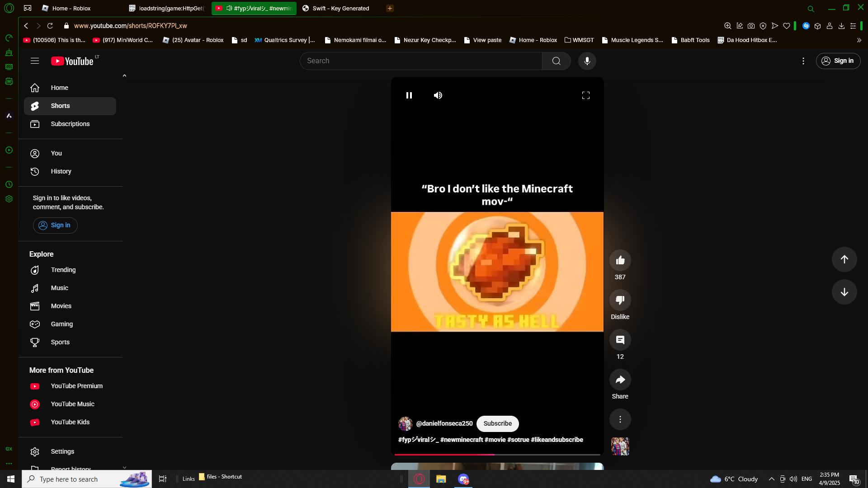The image size is (868, 488).
Task: Open the Short's three-dot options menu
Action: coord(620,419)
